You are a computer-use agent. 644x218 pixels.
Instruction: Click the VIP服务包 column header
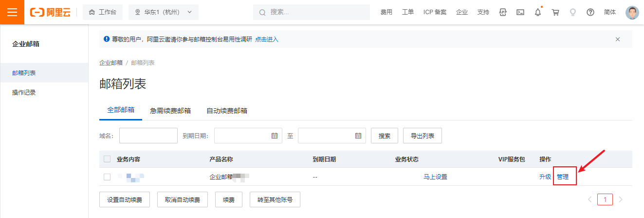[x=512, y=159]
